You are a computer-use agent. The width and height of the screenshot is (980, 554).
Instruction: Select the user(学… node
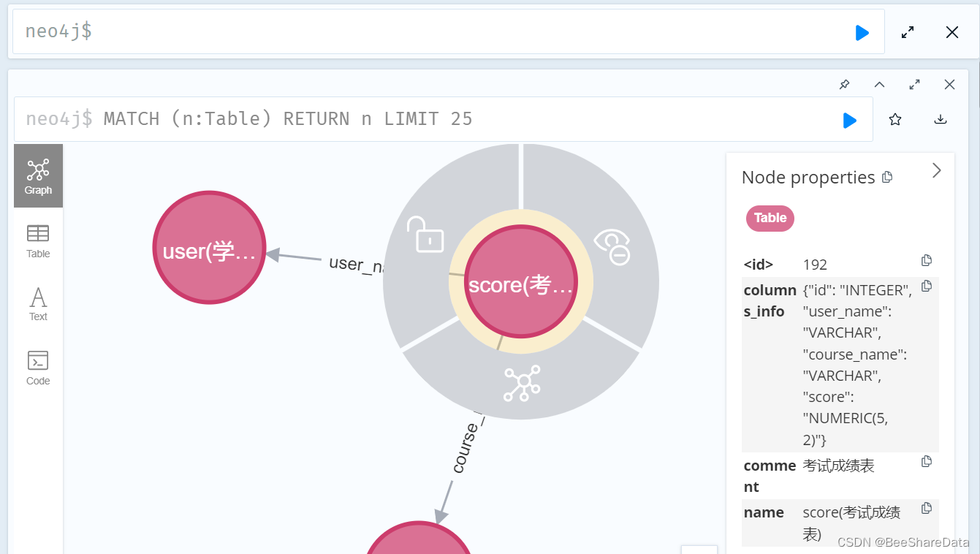coord(209,248)
